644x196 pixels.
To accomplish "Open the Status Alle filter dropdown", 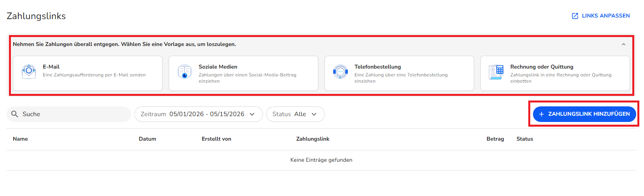I will (x=295, y=114).
